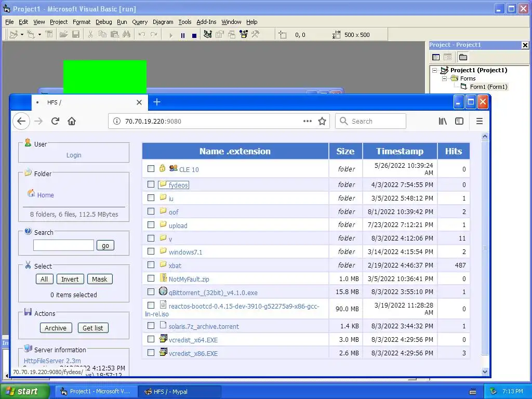
Task: Go back with the browser back arrow
Action: (21, 121)
